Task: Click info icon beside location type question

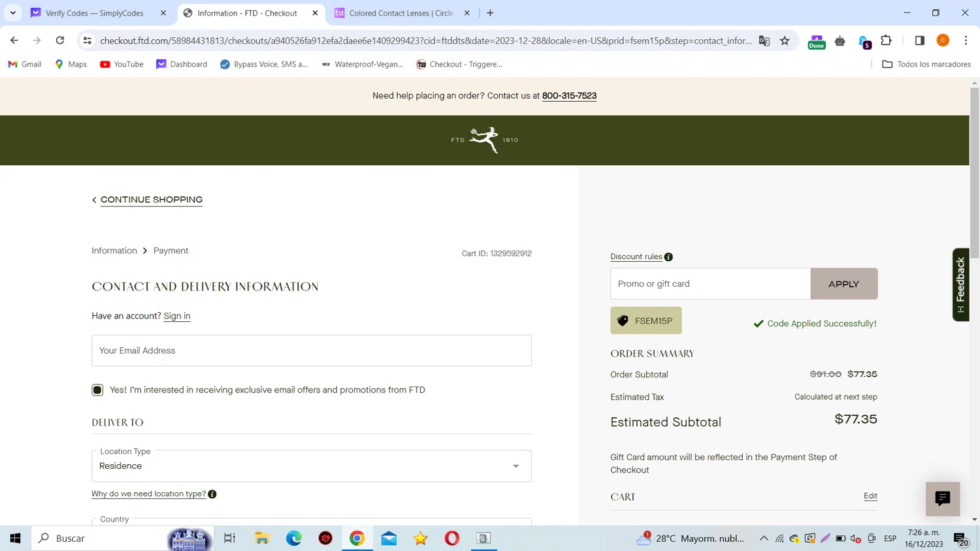Action: pyautogui.click(x=212, y=494)
